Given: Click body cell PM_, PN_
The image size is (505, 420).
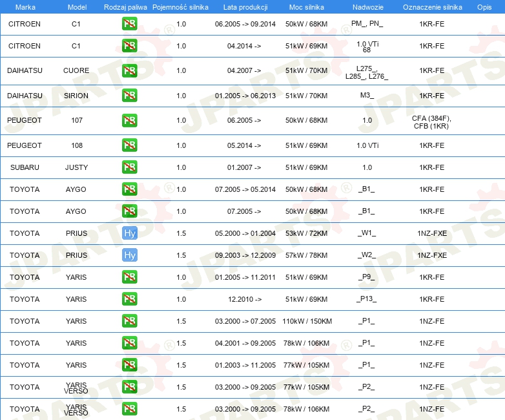Looking at the screenshot, I should (x=367, y=23).
